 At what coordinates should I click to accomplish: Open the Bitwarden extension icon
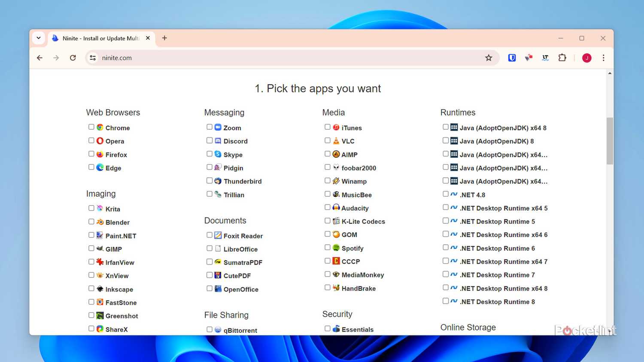coord(512,58)
